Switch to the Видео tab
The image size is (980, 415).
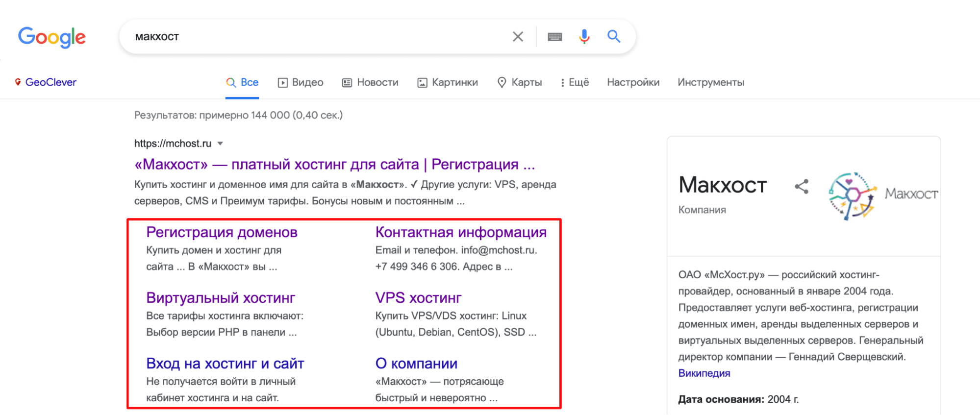point(301,82)
